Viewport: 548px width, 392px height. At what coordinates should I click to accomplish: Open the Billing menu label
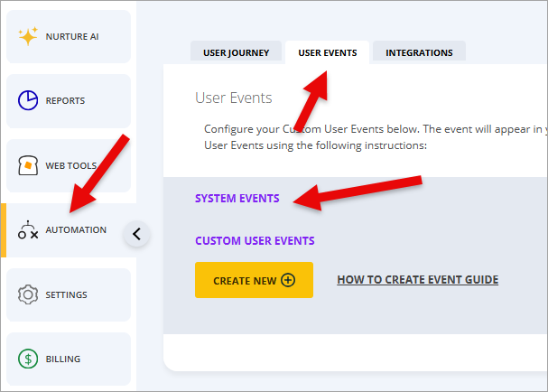coord(63,359)
